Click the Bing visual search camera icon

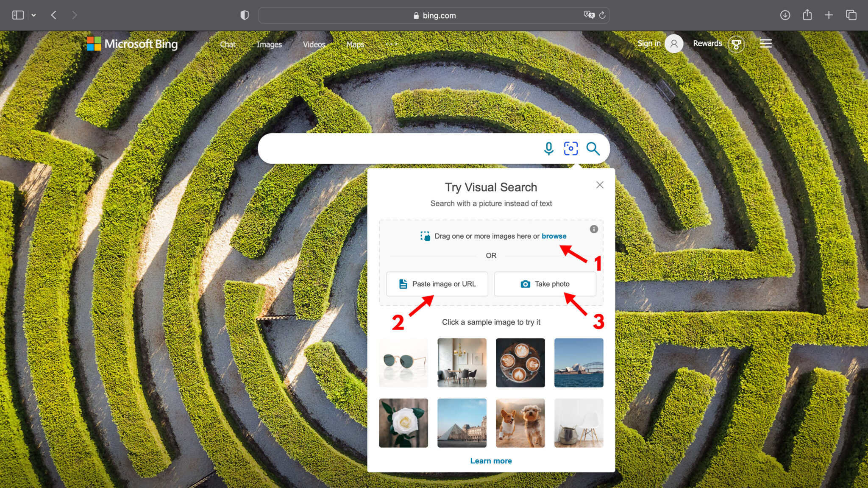point(570,148)
